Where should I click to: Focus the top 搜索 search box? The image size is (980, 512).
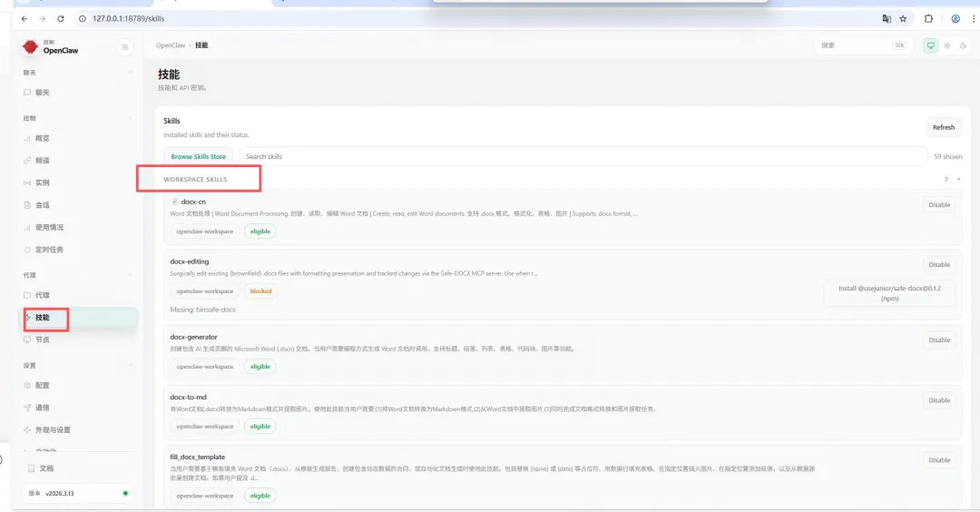[x=864, y=45]
